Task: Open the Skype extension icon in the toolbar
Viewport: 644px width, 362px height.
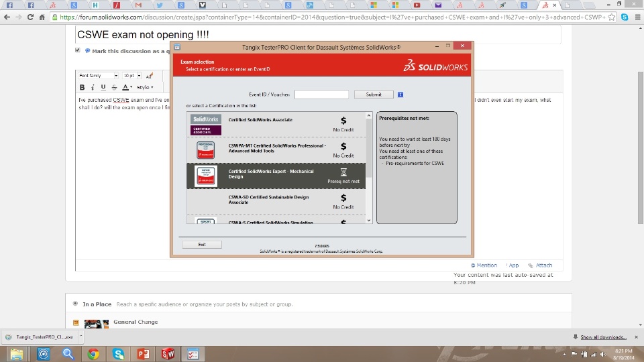Action: pyautogui.click(x=625, y=17)
